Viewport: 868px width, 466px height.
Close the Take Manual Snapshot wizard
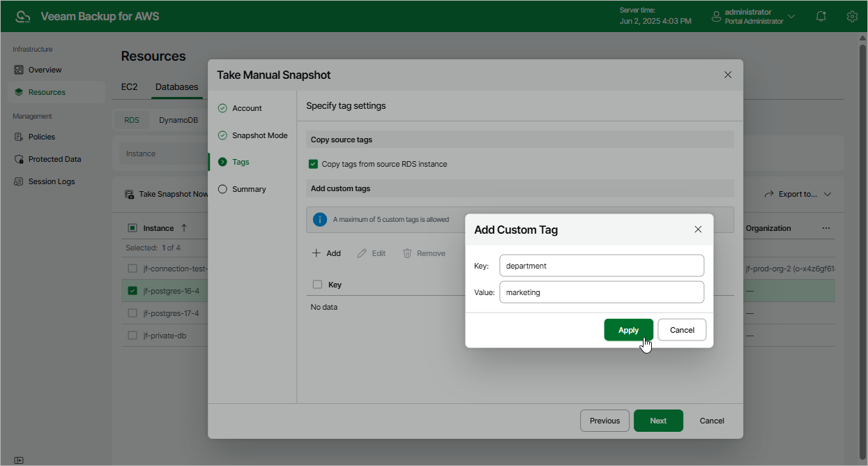tap(728, 75)
